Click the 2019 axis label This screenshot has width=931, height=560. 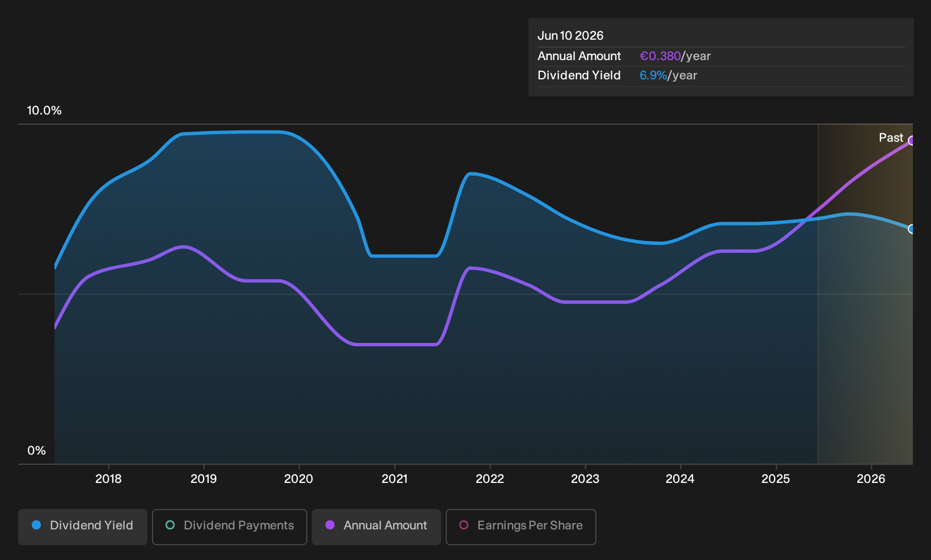[x=204, y=479]
